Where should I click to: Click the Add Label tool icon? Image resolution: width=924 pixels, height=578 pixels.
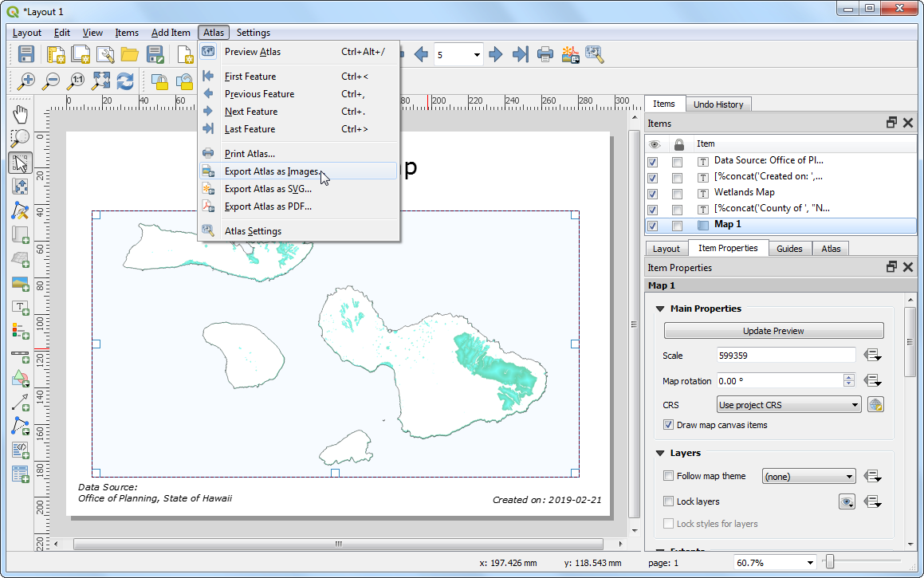click(21, 307)
